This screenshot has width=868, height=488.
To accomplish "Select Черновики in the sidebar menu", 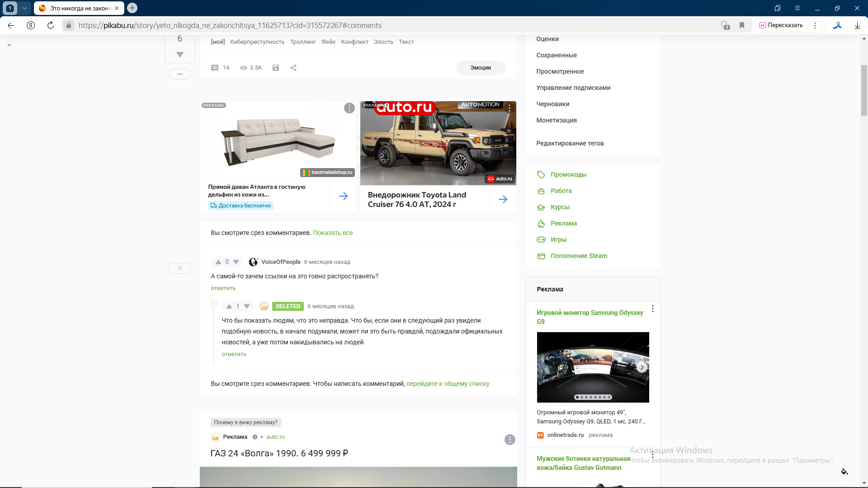I will [x=552, y=104].
